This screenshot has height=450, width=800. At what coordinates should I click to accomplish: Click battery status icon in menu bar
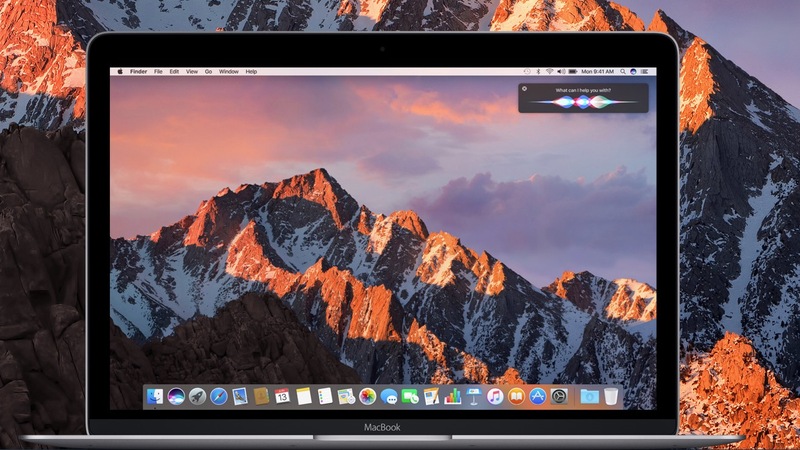(x=573, y=72)
